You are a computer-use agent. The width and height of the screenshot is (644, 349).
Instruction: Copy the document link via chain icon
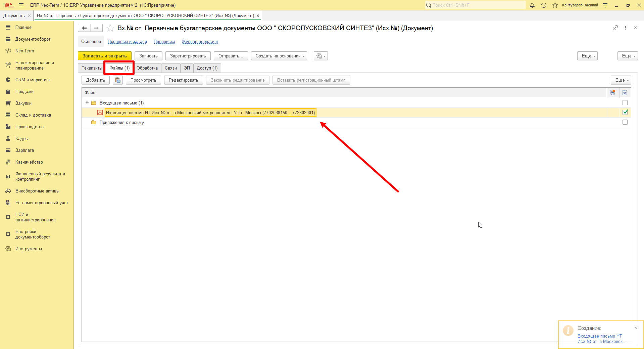click(x=615, y=28)
